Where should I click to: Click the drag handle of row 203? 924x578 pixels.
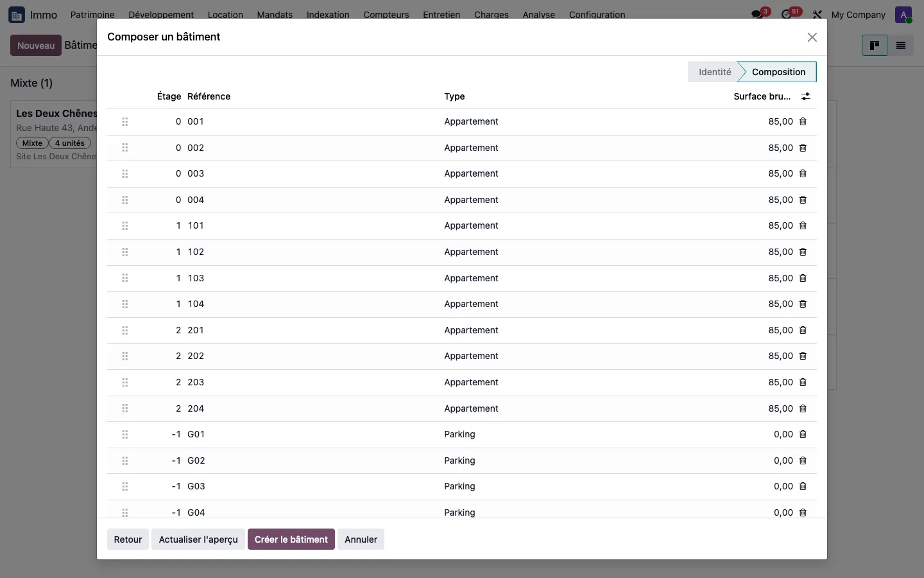(x=125, y=382)
